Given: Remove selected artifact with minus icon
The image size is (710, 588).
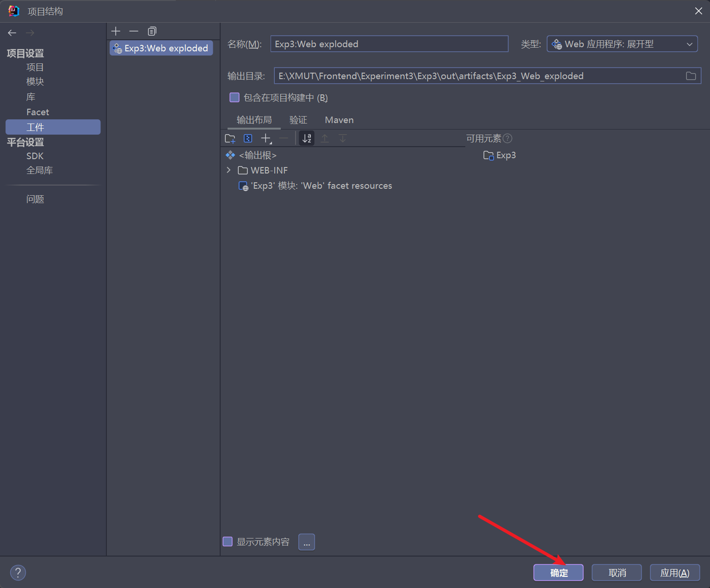Looking at the screenshot, I should [x=134, y=31].
